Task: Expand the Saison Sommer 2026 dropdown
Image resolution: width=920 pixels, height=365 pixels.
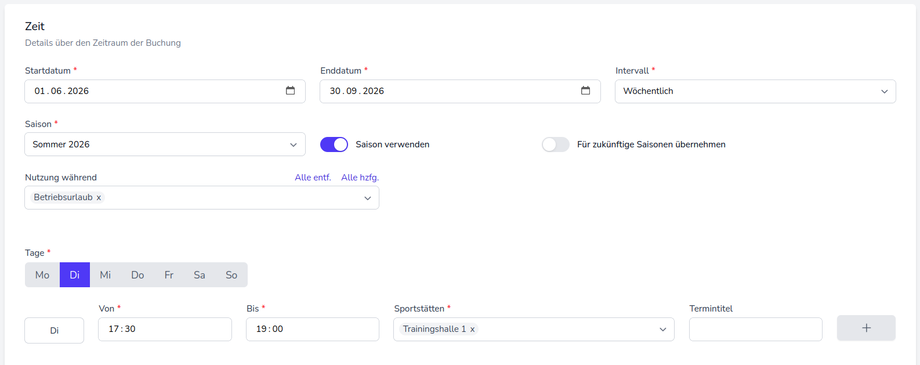Action: pyautogui.click(x=165, y=144)
